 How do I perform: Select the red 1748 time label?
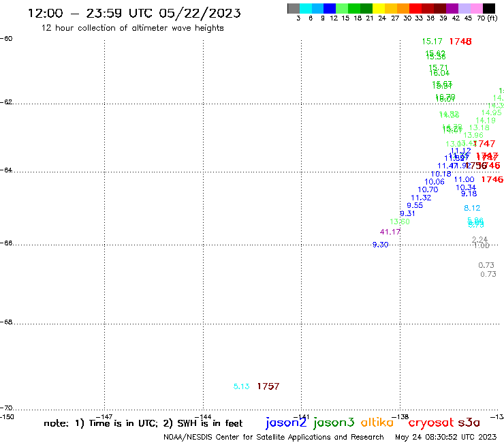(x=460, y=42)
